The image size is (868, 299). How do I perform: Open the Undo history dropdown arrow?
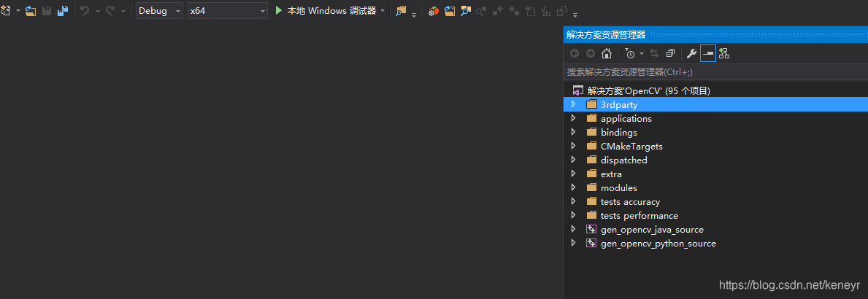(97, 11)
